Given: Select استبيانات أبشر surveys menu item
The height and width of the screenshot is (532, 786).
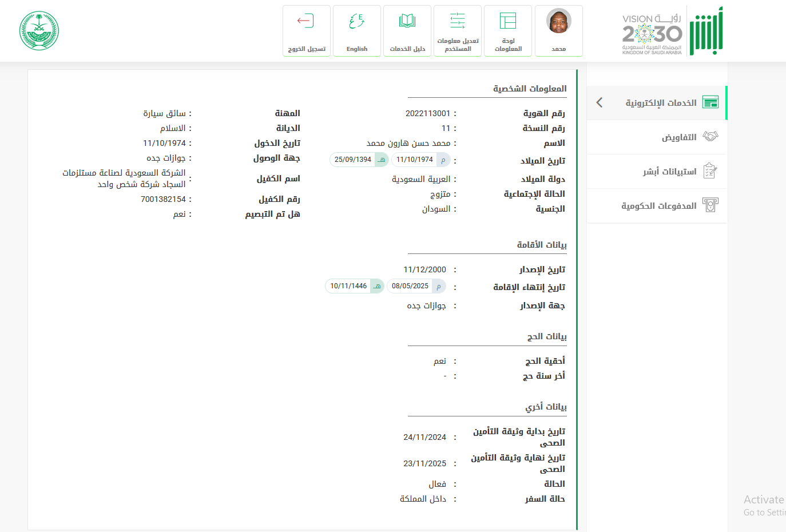Looking at the screenshot, I should (669, 172).
